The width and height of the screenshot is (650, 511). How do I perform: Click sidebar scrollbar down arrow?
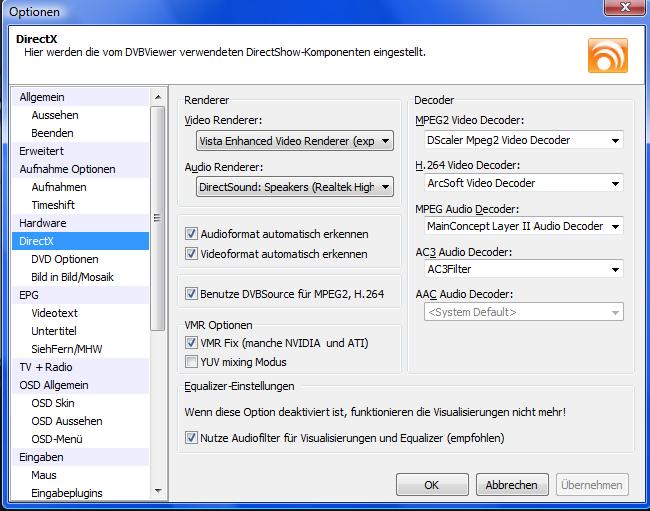(x=158, y=491)
